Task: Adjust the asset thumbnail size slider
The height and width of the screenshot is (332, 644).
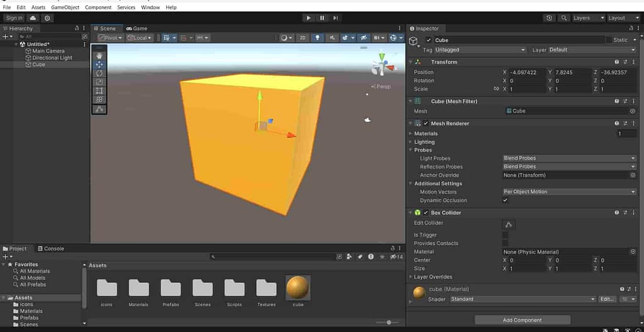Action: pos(388,323)
